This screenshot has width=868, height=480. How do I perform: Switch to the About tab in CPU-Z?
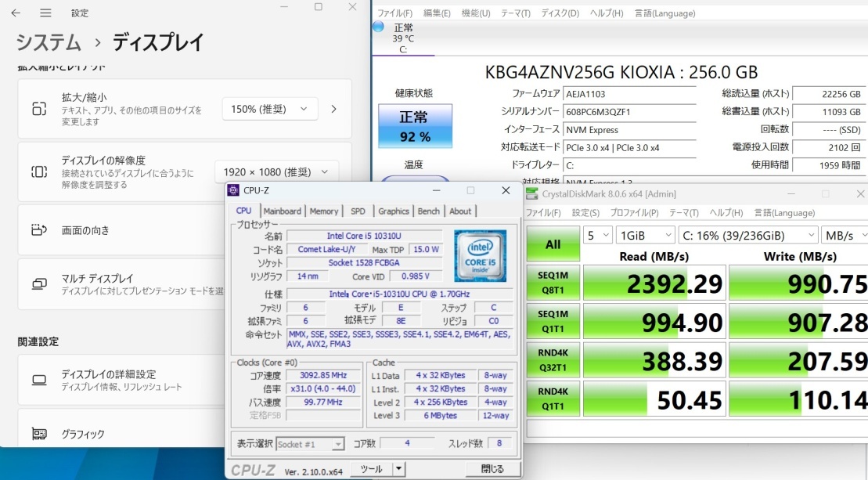[x=460, y=211]
